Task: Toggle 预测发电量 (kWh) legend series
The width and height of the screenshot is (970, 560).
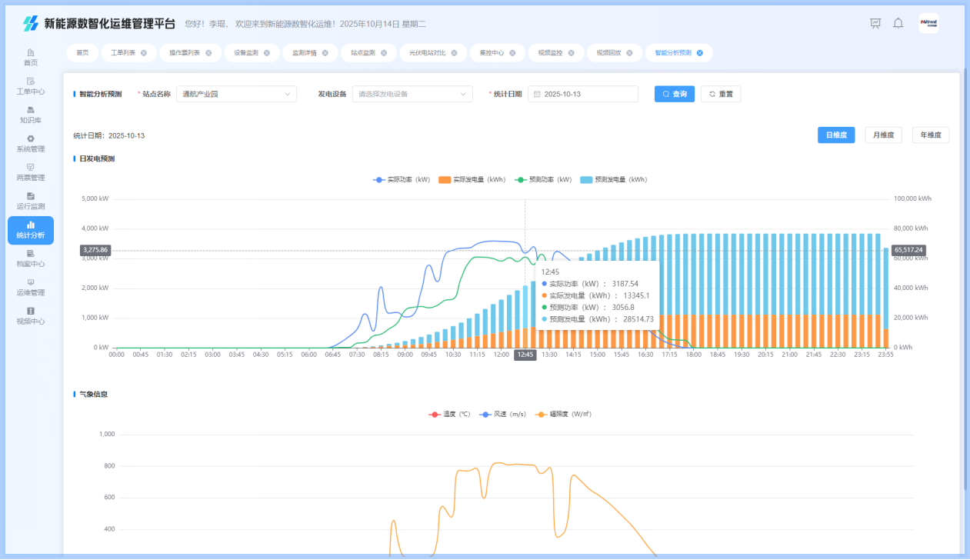Action: pos(613,179)
